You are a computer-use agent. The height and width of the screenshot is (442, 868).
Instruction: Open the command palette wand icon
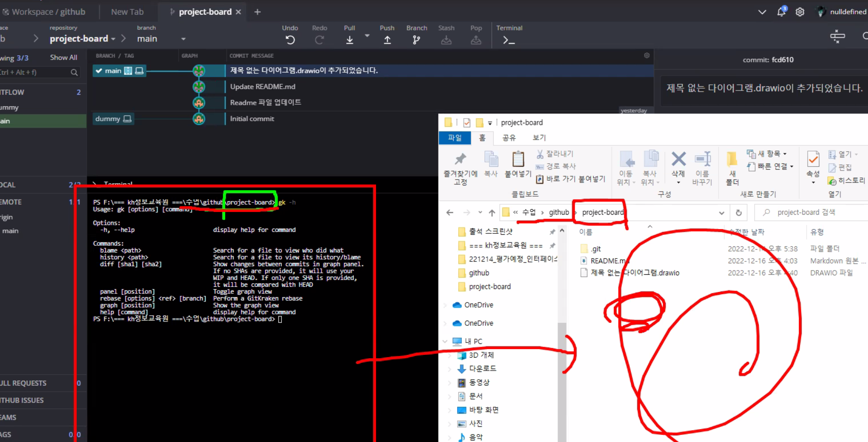click(838, 36)
